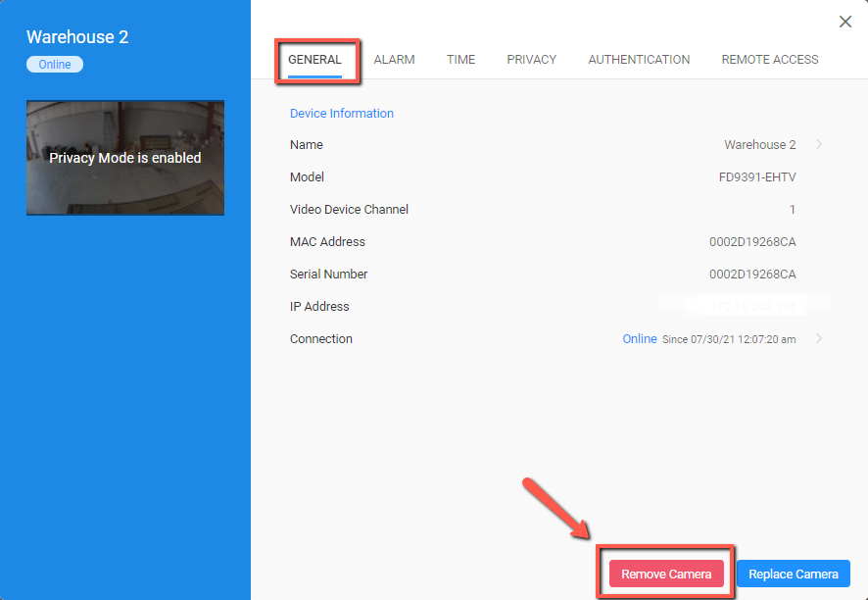The image size is (868, 600).
Task: Open the ALARM tab
Action: 394,60
